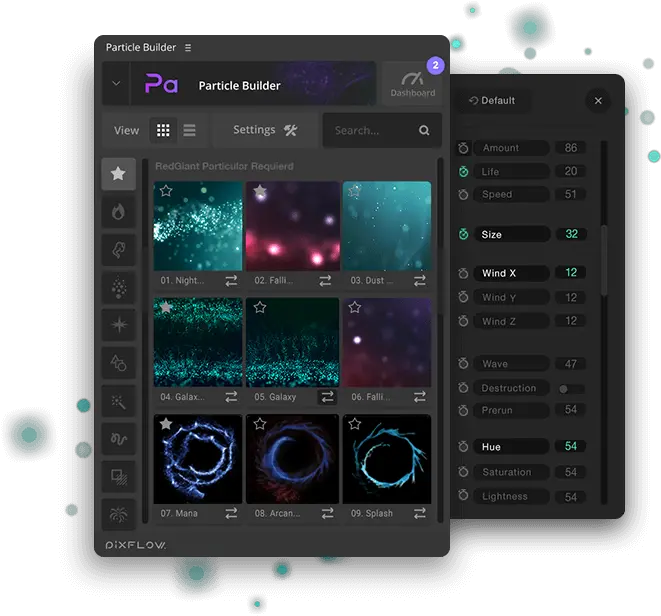Open the Dashboard

click(412, 83)
